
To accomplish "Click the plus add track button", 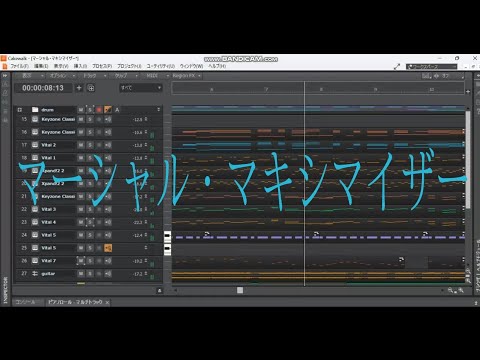I will [79, 88].
